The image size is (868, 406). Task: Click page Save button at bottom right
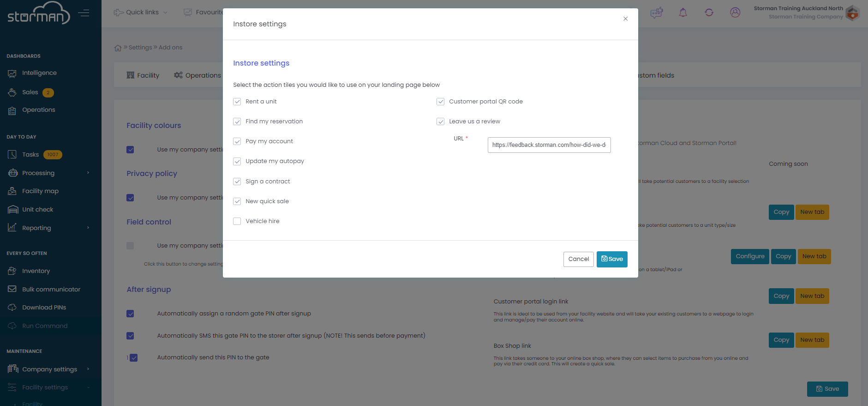[x=827, y=389]
